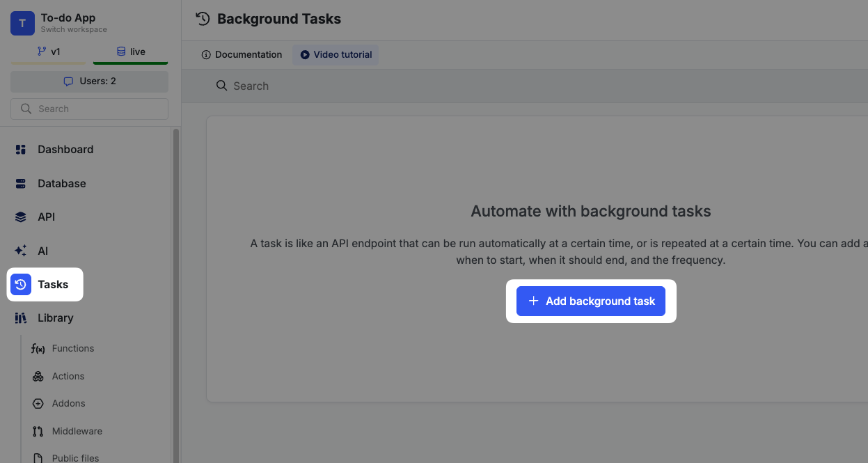Click the Actions icon
The width and height of the screenshot is (868, 463).
(x=38, y=377)
